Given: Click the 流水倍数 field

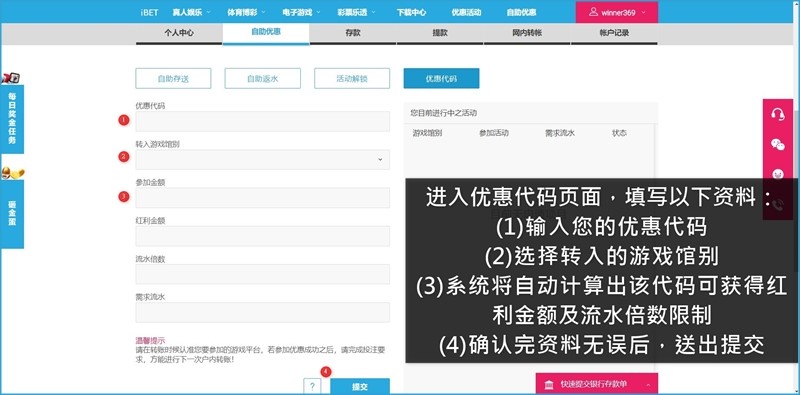Looking at the screenshot, I should tap(262, 274).
